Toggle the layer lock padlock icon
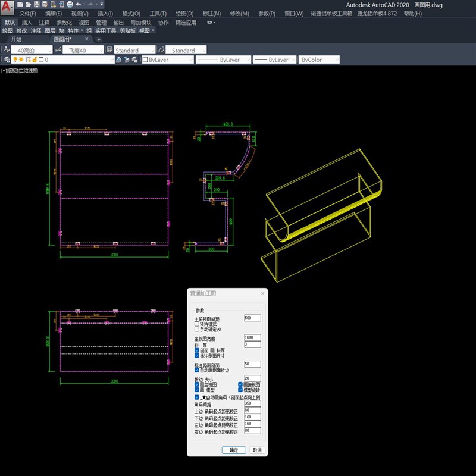The image size is (476, 476). [x=35, y=59]
